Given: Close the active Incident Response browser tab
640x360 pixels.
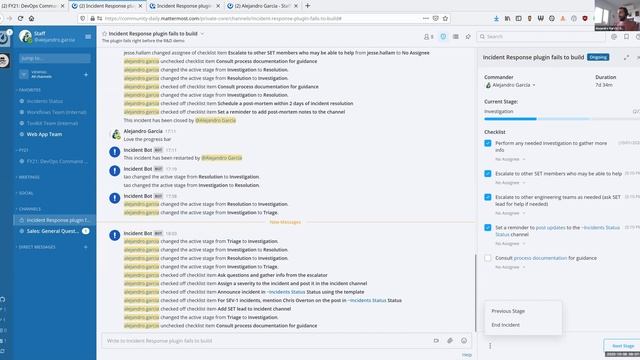Looking at the screenshot, I should 140,6.
